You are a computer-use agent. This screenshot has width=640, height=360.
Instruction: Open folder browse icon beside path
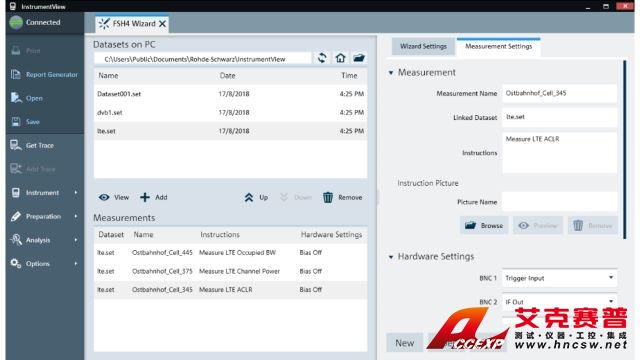click(359, 58)
